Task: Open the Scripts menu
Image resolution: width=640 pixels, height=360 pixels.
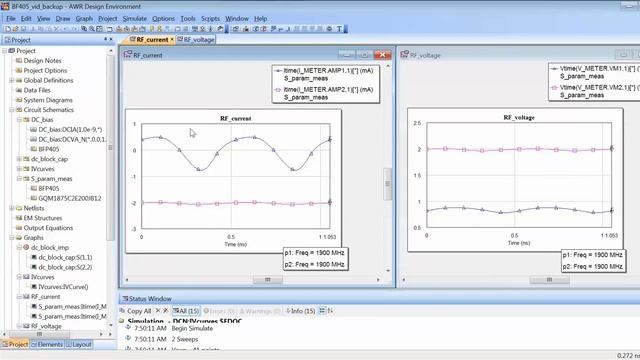Action: click(x=210, y=18)
